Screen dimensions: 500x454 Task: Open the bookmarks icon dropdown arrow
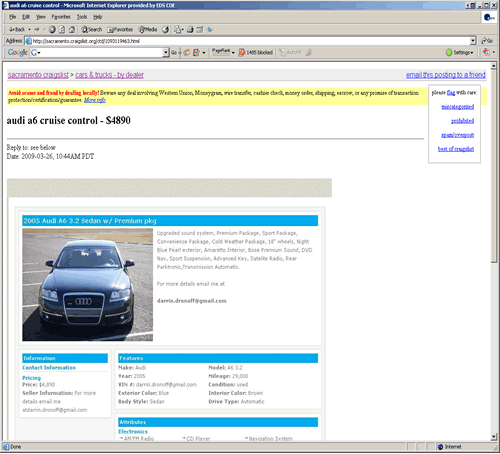(204, 53)
